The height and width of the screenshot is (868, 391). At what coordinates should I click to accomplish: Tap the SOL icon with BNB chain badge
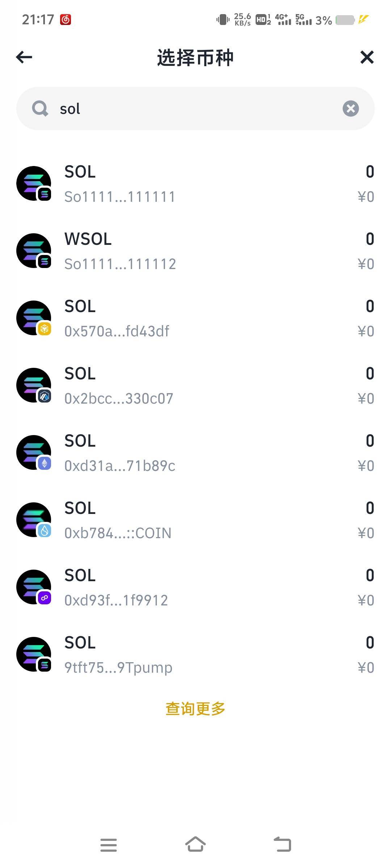(x=34, y=318)
